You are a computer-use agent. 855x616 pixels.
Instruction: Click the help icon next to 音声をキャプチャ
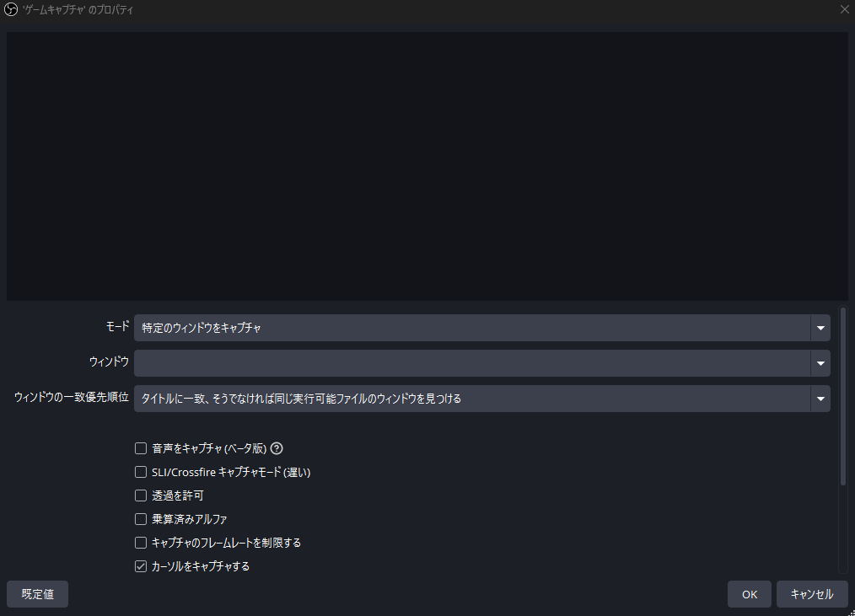pos(277,448)
